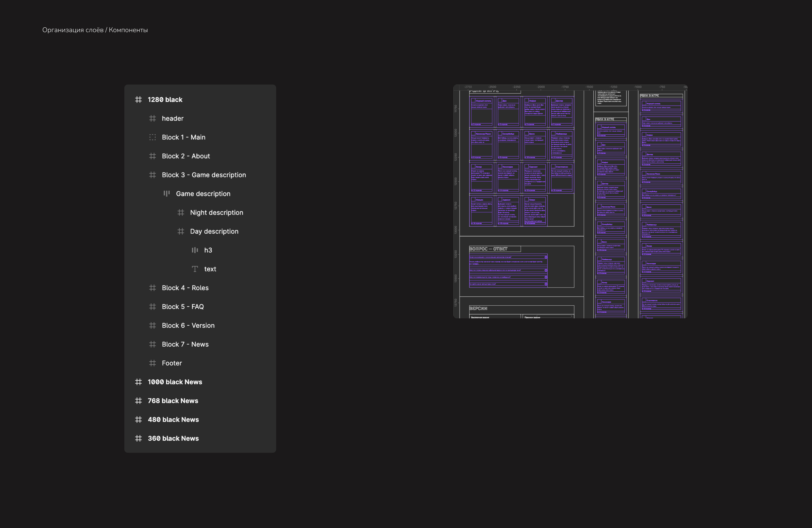
Task: Select the 1000 black News frame
Action: tap(175, 382)
